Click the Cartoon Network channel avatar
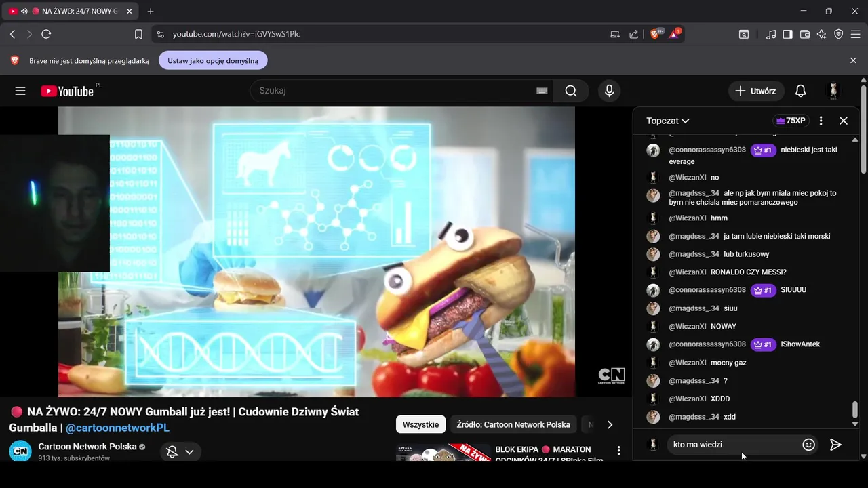 [x=20, y=450]
